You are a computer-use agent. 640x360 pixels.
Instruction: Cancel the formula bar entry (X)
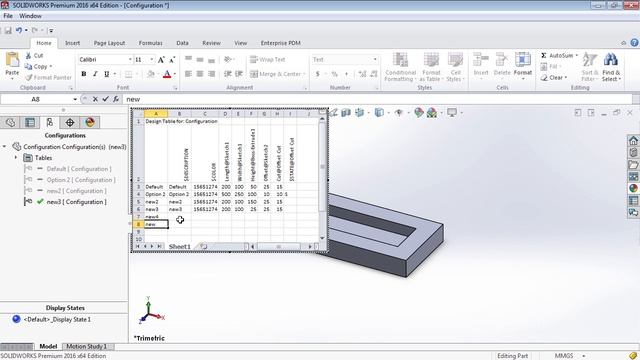click(95, 99)
